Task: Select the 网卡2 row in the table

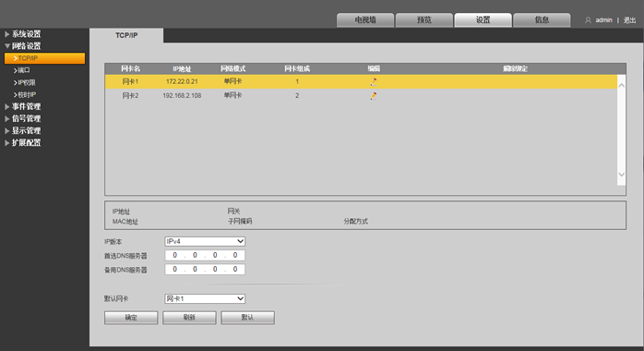Action: (361, 96)
